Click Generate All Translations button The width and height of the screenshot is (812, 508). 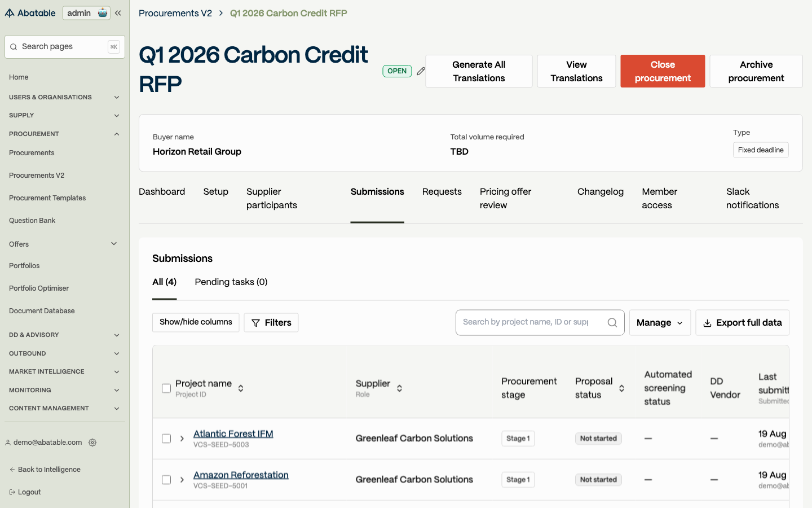click(479, 71)
